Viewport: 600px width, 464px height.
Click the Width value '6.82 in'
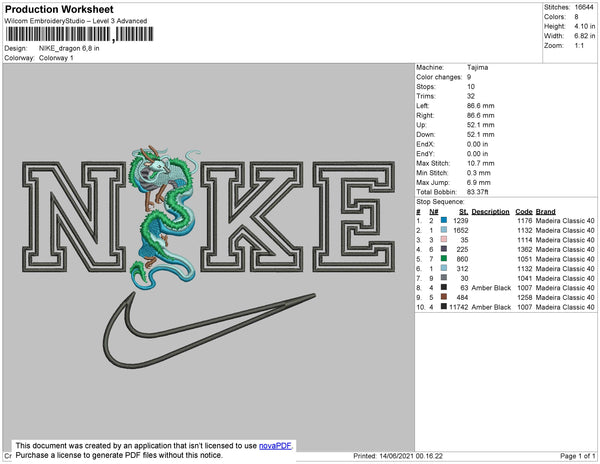tap(584, 36)
